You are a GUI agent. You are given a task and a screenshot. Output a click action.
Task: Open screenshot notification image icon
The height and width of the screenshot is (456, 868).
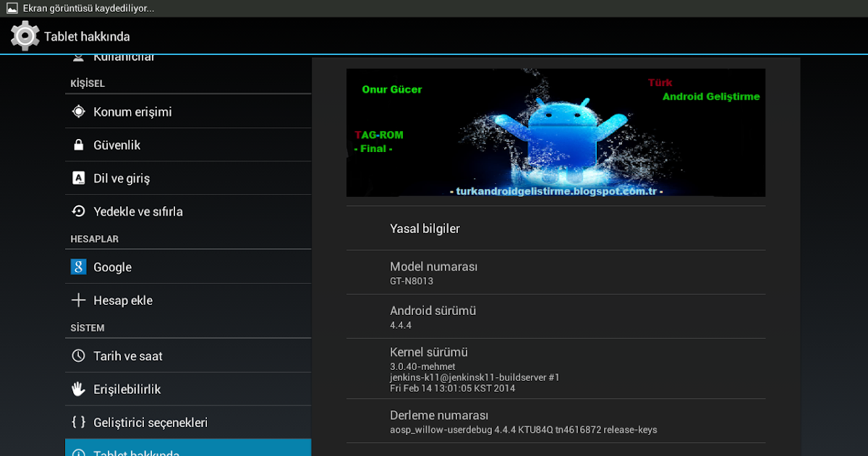12,9
